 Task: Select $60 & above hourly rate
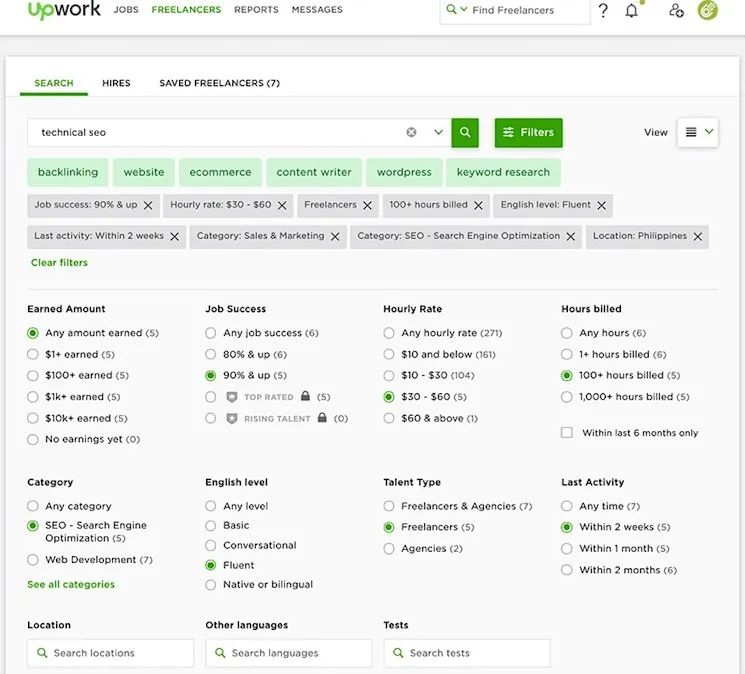point(389,418)
